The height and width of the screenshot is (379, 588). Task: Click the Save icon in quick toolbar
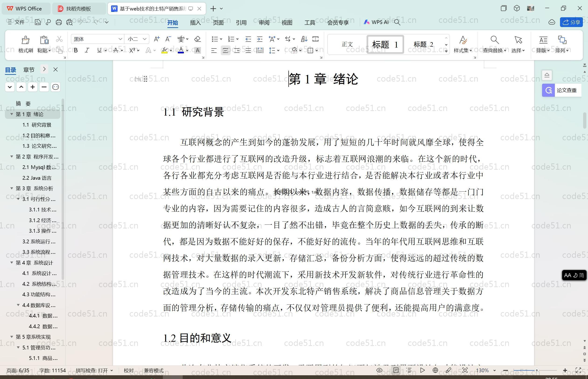(x=37, y=22)
